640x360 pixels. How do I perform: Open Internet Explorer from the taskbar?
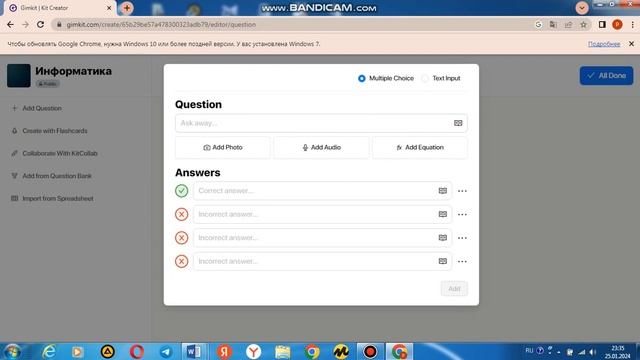(x=49, y=351)
